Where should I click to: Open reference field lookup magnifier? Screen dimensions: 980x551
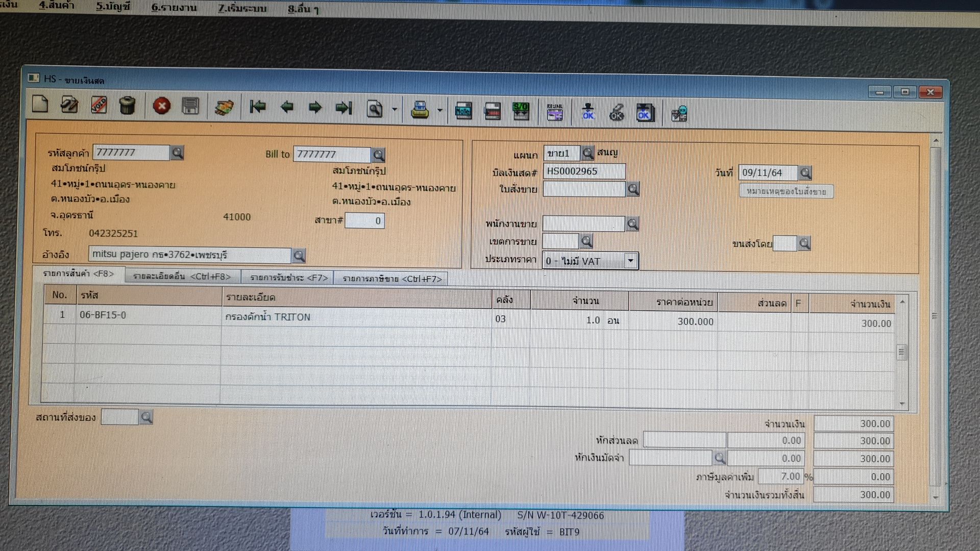coord(299,256)
